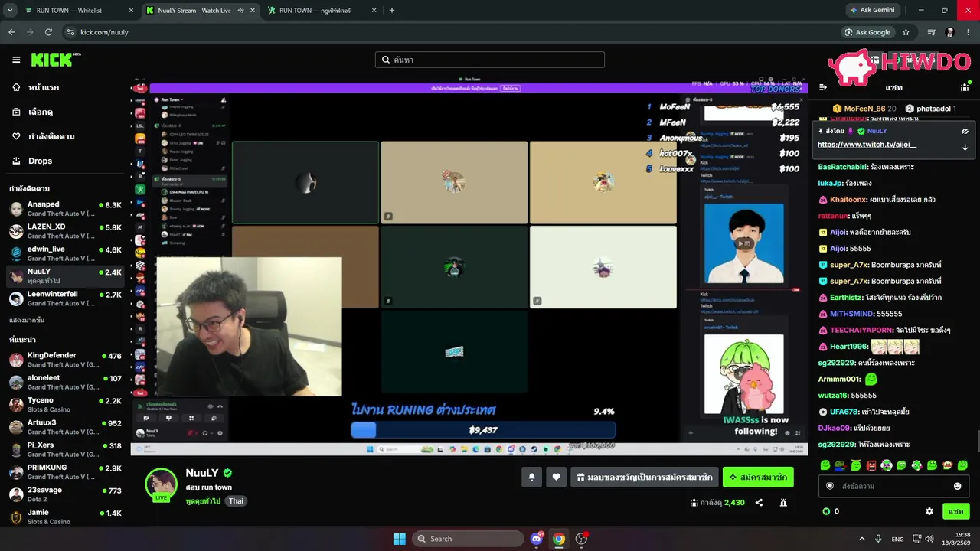Expand the pinned message down arrow
980x551 pixels.
click(965, 147)
